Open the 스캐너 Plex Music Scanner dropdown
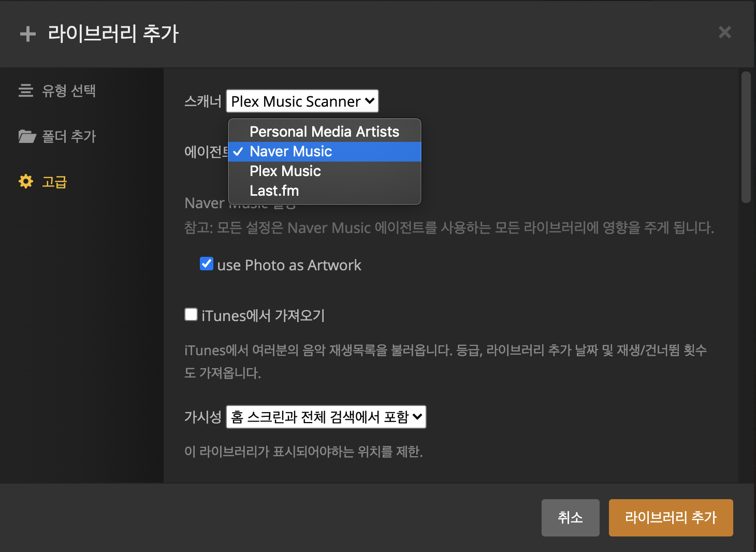This screenshot has width=756, height=552. [302, 101]
